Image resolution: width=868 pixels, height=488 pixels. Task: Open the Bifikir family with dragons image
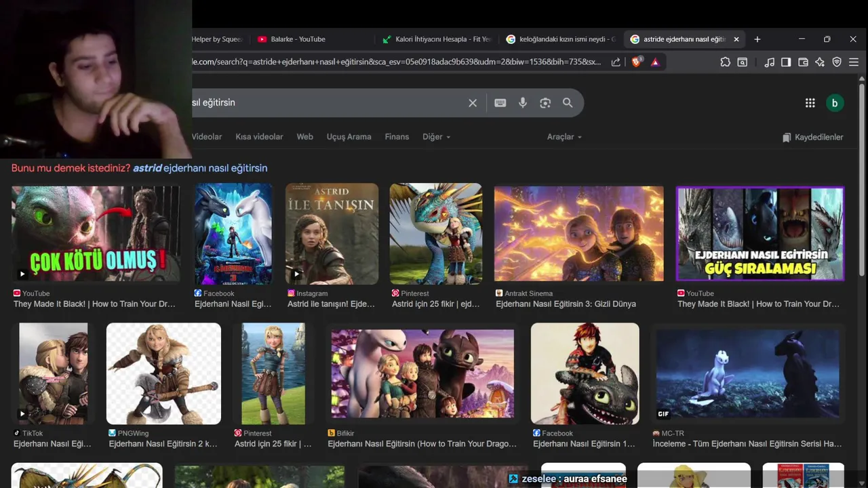click(x=422, y=373)
